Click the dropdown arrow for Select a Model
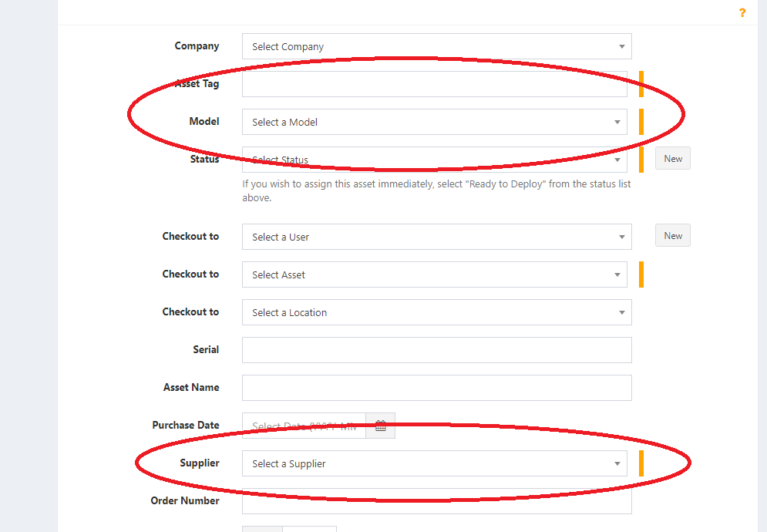This screenshot has width=767, height=532. 617,122
